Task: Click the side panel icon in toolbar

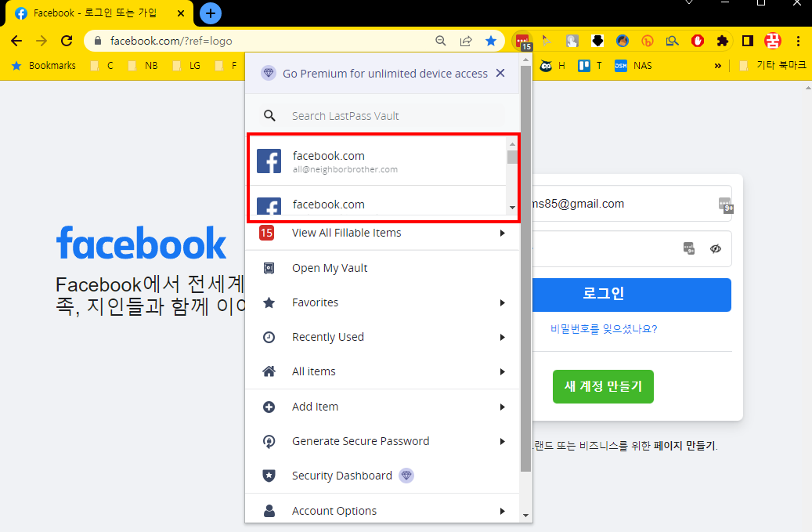Action: tap(747, 41)
